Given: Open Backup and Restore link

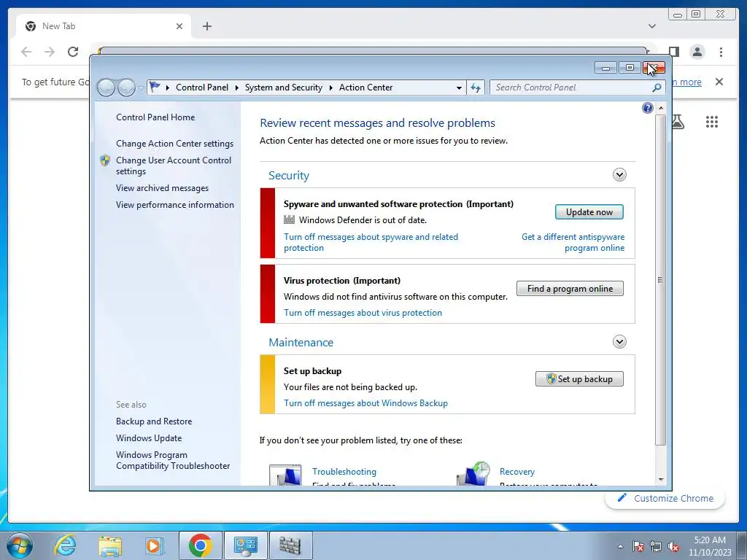Looking at the screenshot, I should pos(154,421).
